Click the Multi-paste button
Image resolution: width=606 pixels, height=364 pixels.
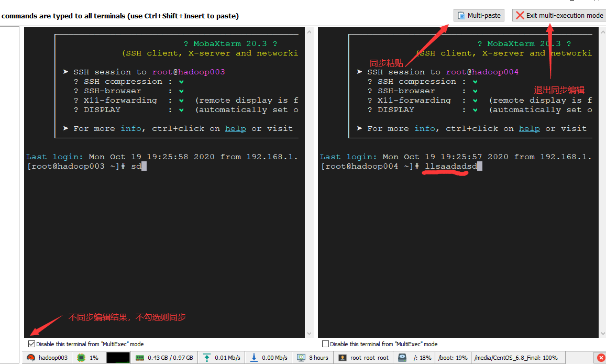479,16
